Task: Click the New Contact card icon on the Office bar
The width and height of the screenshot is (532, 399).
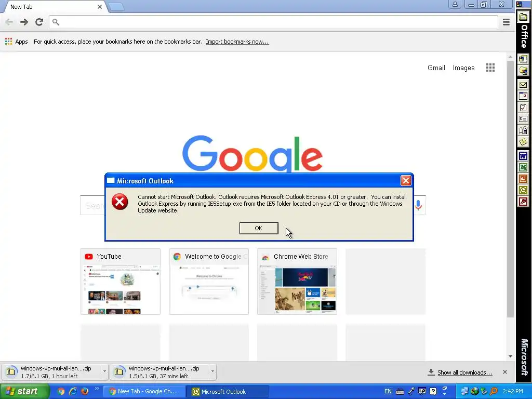Action: coord(523,119)
